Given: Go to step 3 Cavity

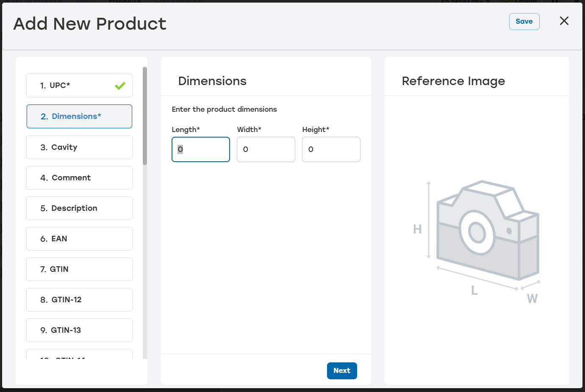Looking at the screenshot, I should point(79,147).
